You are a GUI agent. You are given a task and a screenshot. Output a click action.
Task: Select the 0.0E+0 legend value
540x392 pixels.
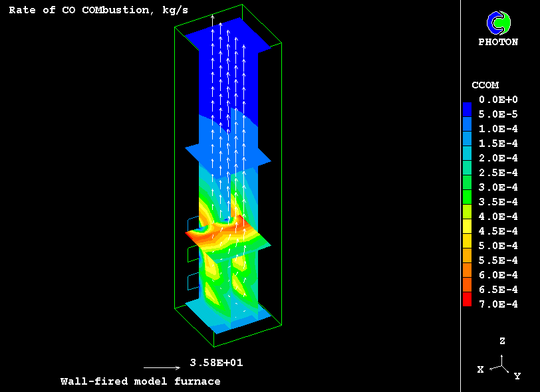(498, 100)
